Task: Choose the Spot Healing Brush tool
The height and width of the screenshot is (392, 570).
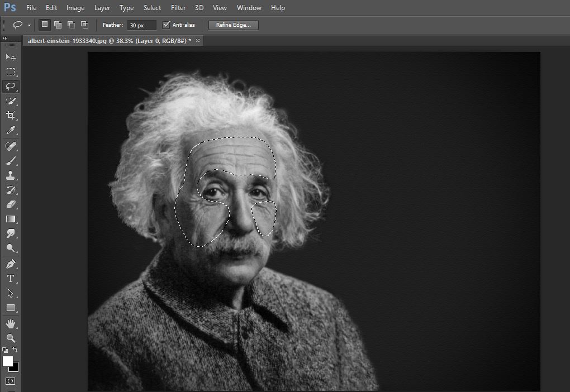Action: click(11, 146)
